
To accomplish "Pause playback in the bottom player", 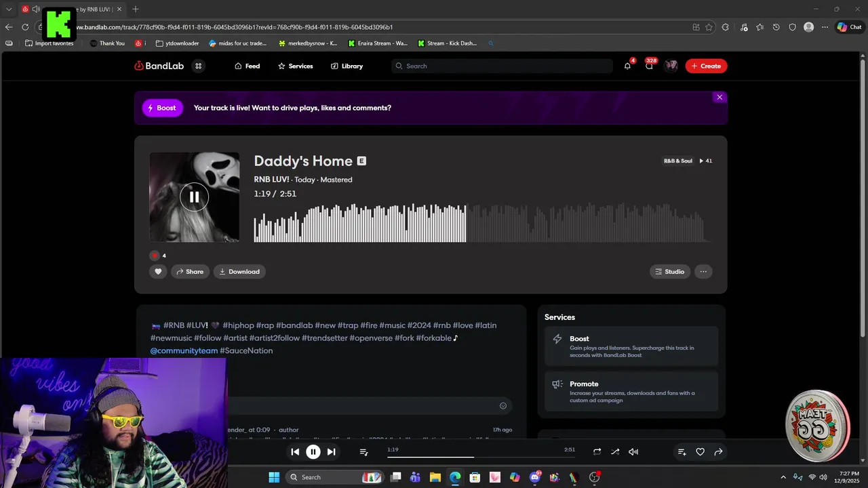I will pyautogui.click(x=313, y=451).
